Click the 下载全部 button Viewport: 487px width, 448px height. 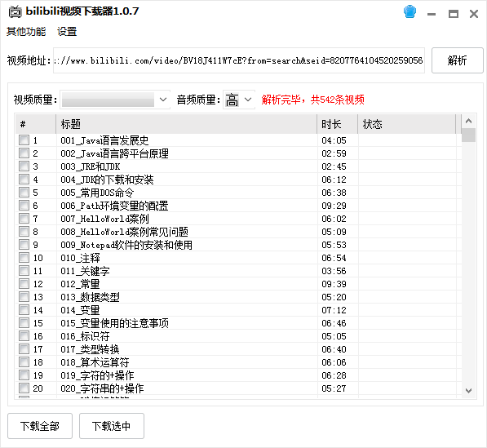(40, 426)
